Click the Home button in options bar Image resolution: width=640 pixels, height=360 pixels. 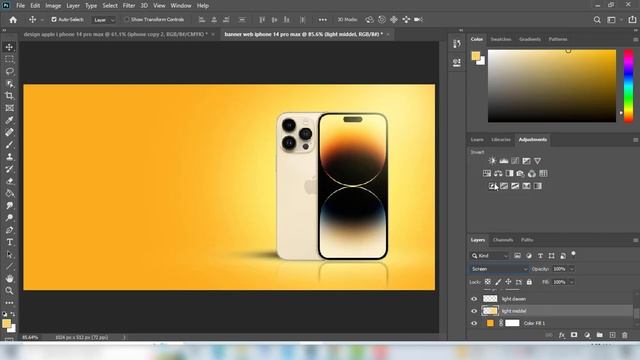point(13,20)
